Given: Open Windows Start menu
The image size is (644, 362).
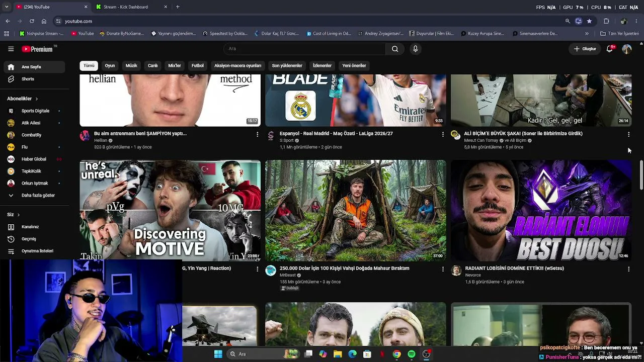Looking at the screenshot, I should point(218,354).
